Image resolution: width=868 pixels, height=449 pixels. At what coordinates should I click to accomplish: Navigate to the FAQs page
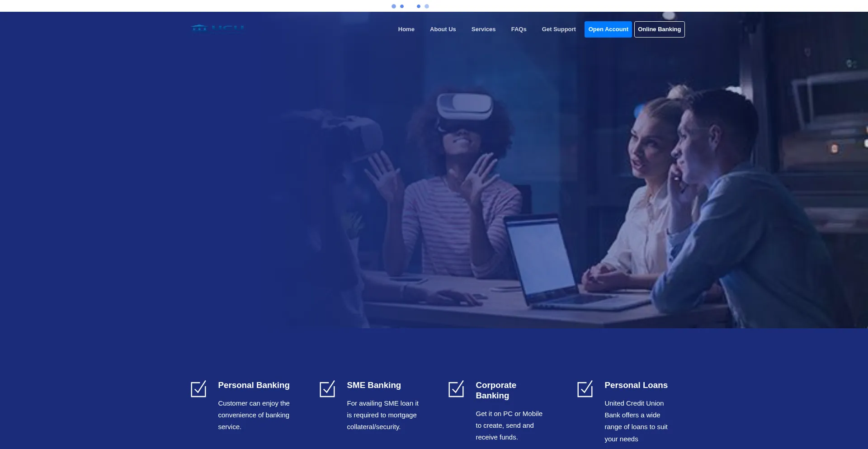519,29
